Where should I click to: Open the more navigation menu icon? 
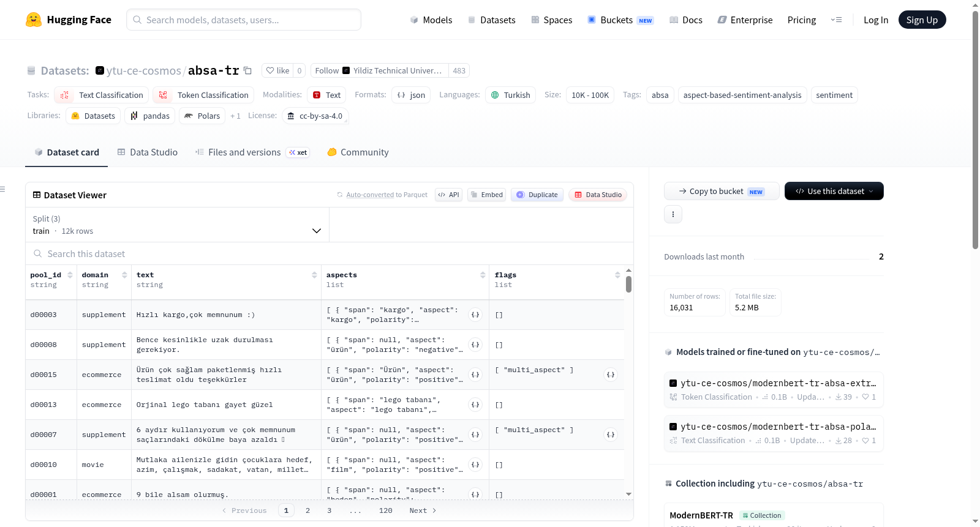pos(836,20)
